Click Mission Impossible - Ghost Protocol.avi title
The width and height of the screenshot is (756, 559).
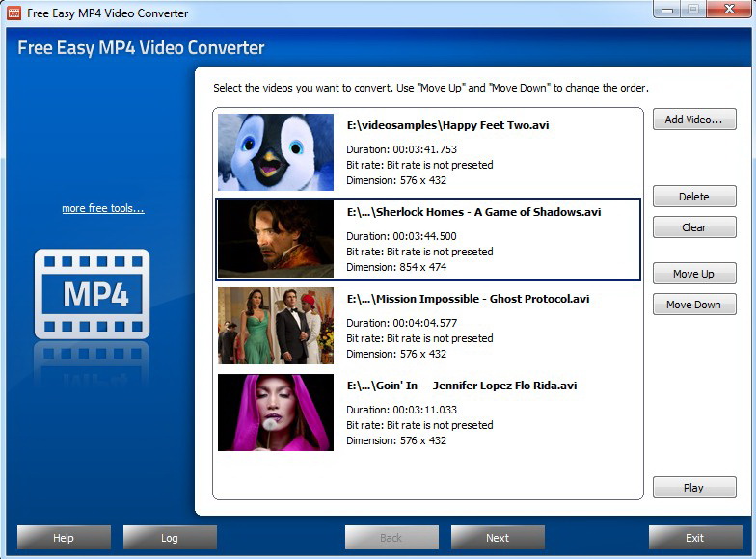coord(469,299)
